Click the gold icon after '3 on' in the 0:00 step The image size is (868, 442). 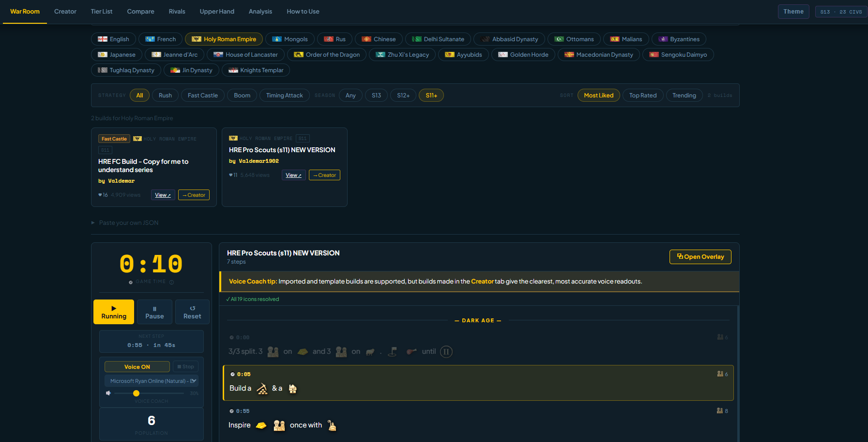303,352
